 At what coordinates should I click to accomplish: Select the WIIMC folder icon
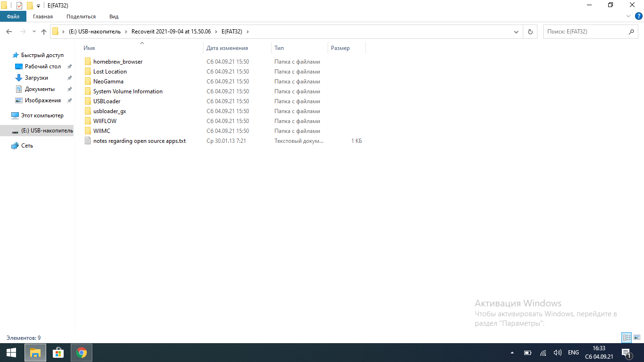pyautogui.click(x=87, y=131)
